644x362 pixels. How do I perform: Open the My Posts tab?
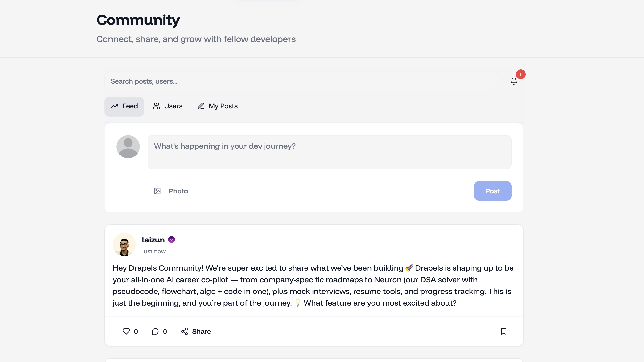coord(217,106)
